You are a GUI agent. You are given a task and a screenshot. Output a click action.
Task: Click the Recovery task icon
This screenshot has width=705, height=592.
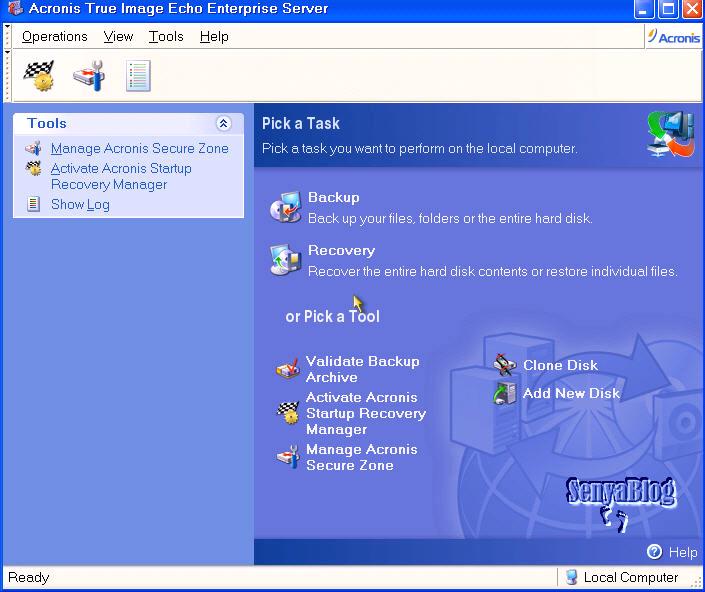point(286,260)
